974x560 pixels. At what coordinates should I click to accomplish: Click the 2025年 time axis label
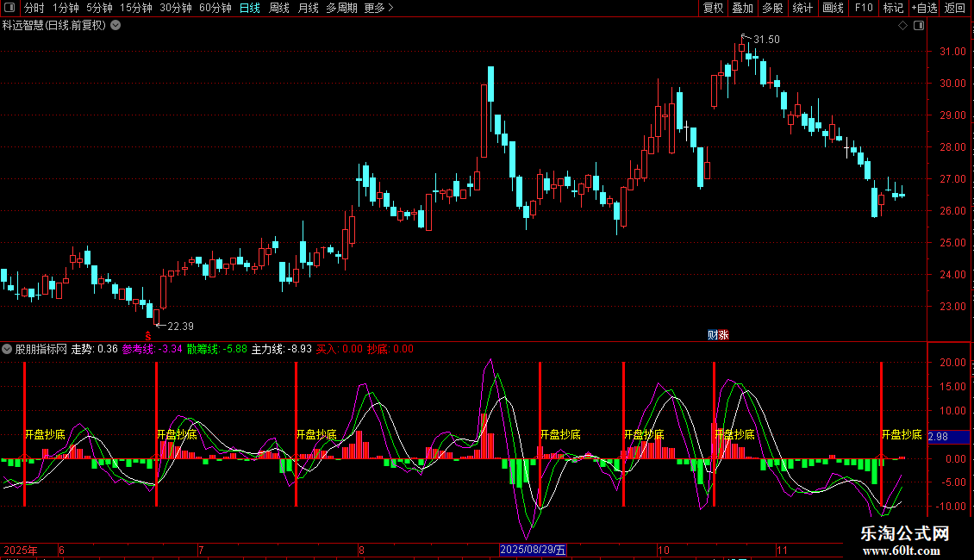click(x=21, y=550)
